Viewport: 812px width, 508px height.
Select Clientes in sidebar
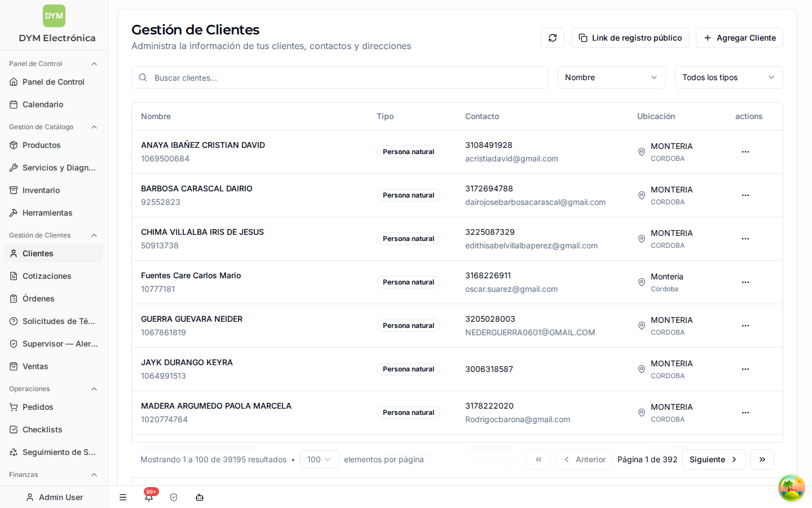pos(54,253)
